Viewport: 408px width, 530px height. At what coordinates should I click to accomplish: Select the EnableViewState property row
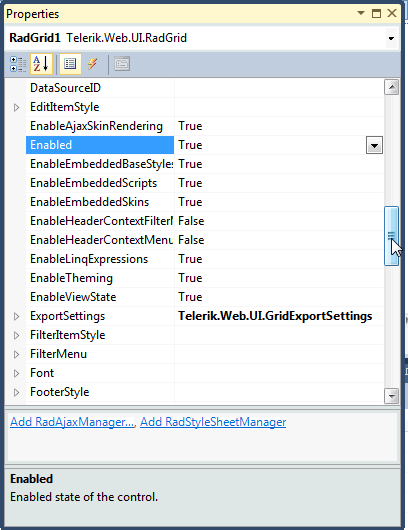pyautogui.click(x=205, y=297)
